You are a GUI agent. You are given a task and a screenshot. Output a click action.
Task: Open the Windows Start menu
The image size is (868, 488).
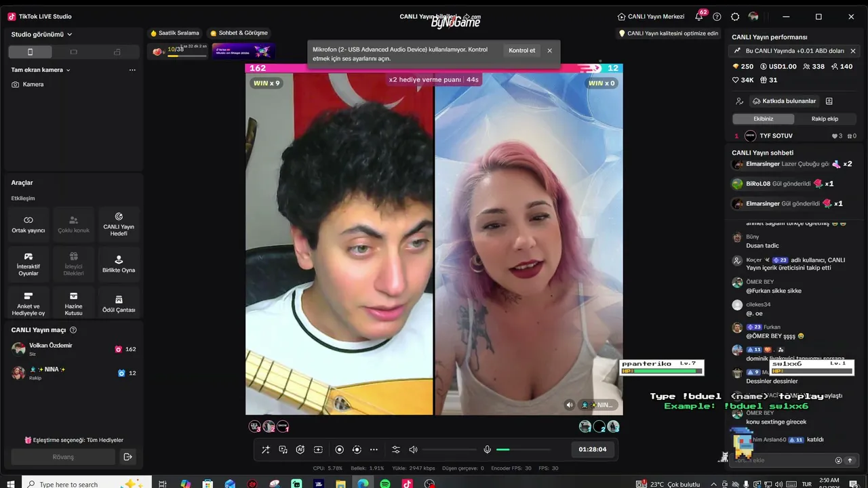[11, 484]
